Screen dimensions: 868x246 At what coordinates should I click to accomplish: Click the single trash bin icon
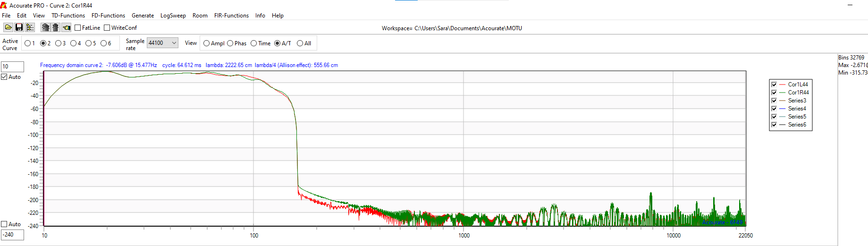coord(56,27)
